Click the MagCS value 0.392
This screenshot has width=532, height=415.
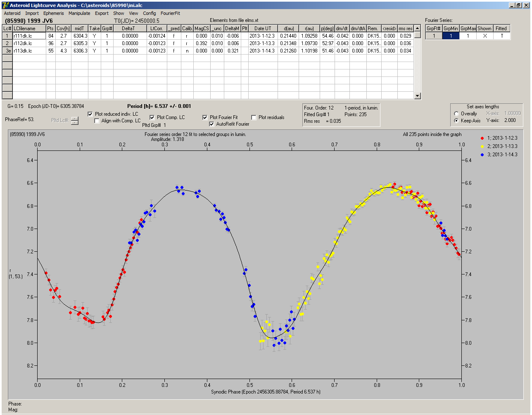click(x=202, y=43)
